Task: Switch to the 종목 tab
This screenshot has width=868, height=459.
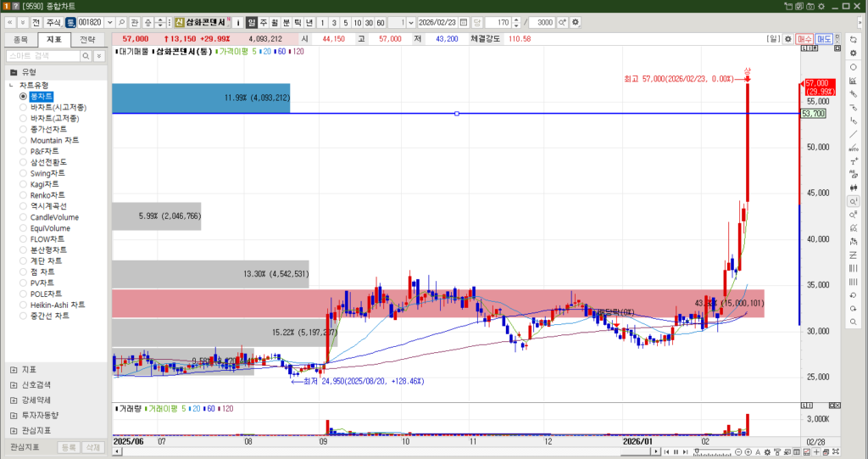Action: [x=21, y=39]
